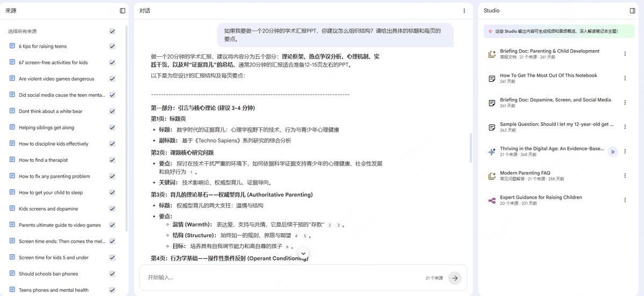Uncheck '6 tips for raising teens' source

pyautogui.click(x=112, y=46)
